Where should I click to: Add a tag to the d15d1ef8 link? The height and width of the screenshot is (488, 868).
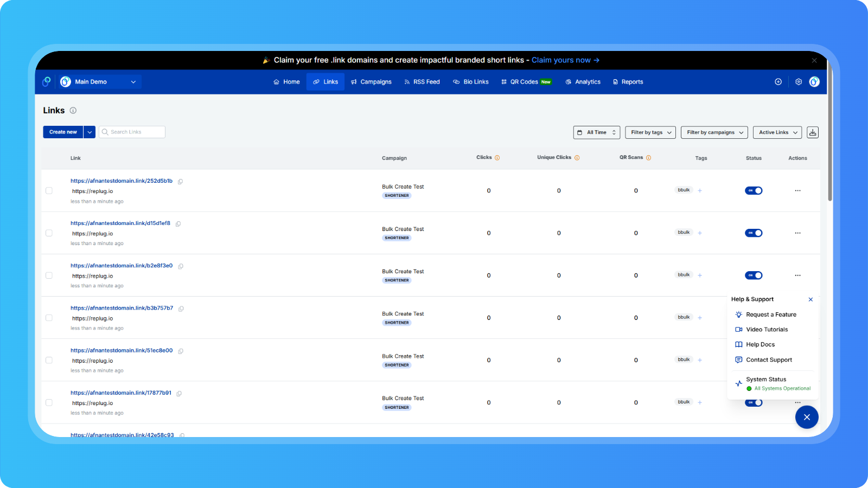700,233
